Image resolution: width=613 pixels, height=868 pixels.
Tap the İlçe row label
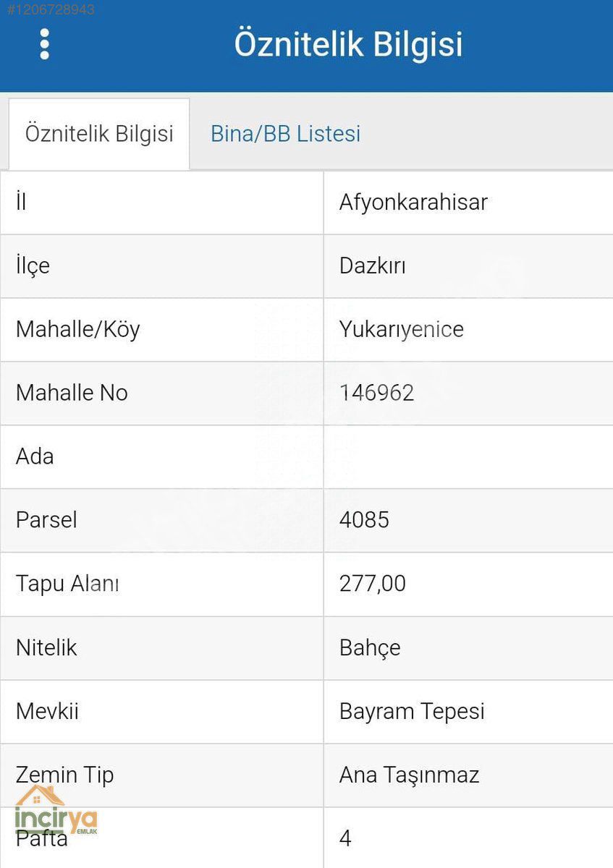[33, 266]
